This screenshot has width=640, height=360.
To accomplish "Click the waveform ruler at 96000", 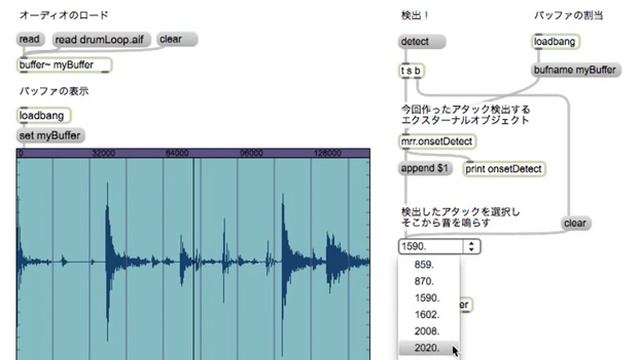I will click(251, 153).
